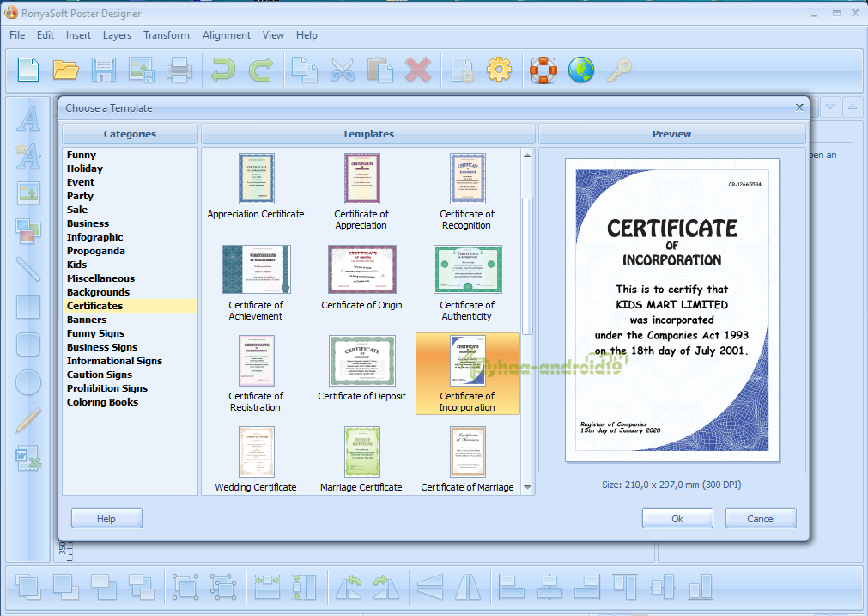Select the Rectangle shape tool
This screenshot has width=868, height=616.
(x=28, y=307)
